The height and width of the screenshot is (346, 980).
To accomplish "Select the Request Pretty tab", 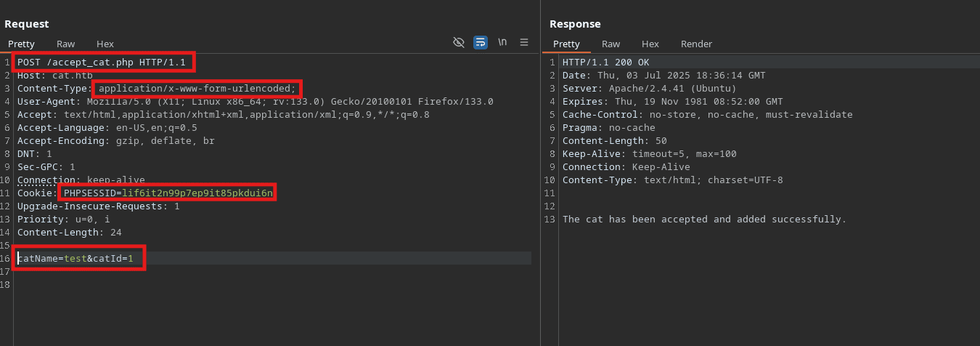I will point(21,44).
